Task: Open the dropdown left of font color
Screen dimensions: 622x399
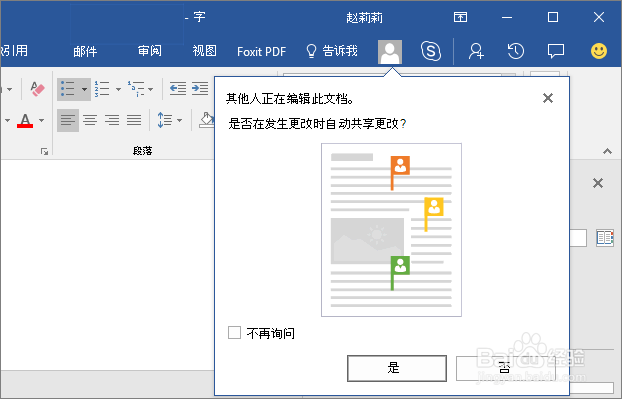Action: pyautogui.click(x=7, y=120)
